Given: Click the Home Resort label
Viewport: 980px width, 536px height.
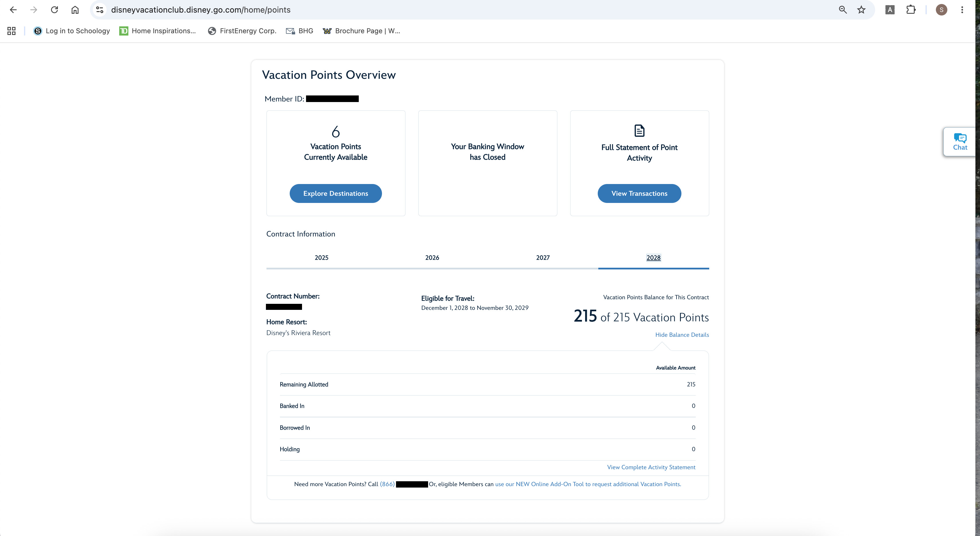Looking at the screenshot, I should click(x=287, y=322).
